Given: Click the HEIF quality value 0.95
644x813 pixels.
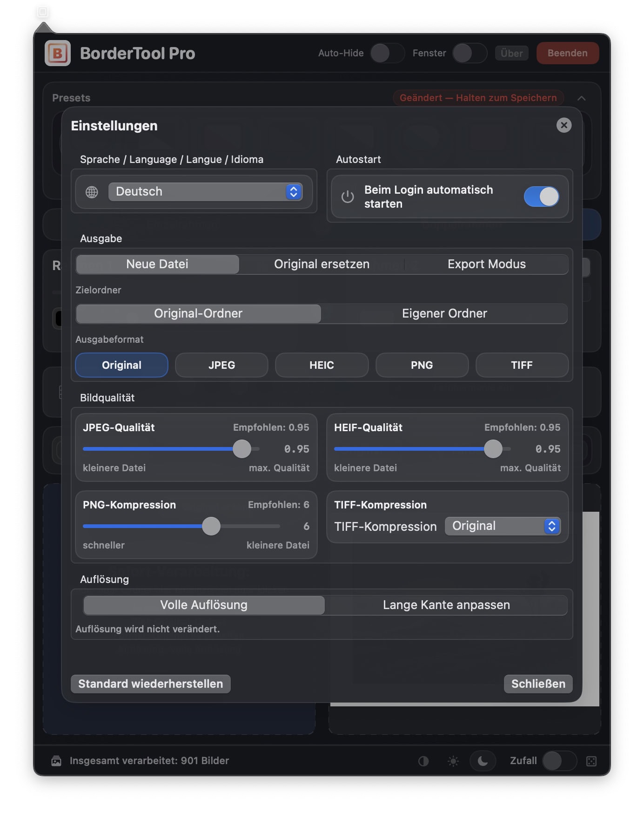Looking at the screenshot, I should (x=548, y=449).
